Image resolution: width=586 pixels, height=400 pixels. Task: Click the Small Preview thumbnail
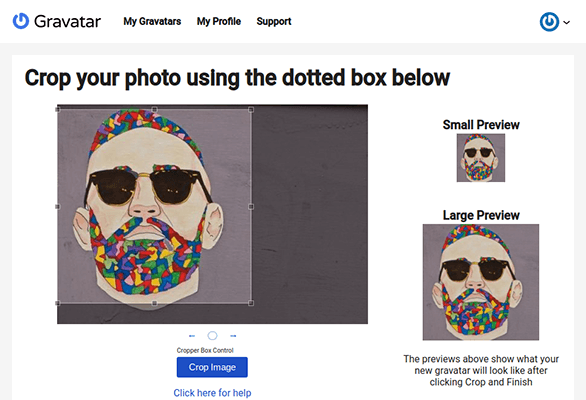click(x=481, y=158)
